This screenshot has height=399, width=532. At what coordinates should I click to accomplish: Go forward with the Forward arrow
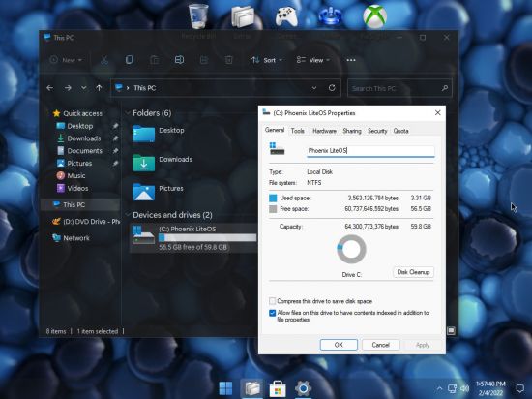pos(68,88)
